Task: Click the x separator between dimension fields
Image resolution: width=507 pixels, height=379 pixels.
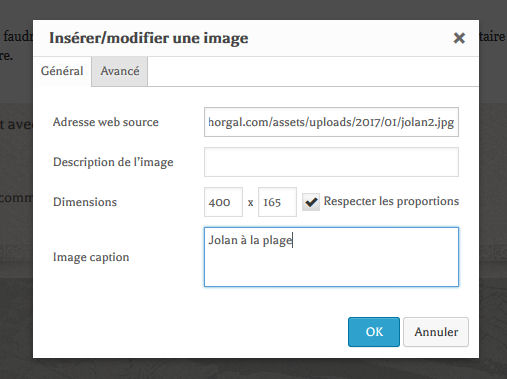Action: 250,203
